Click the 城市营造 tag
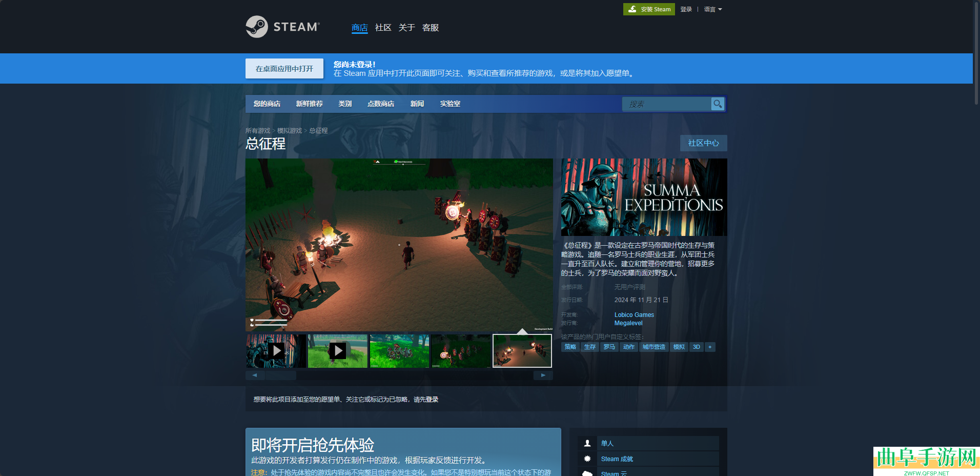This screenshot has width=980, height=476. pos(654,347)
